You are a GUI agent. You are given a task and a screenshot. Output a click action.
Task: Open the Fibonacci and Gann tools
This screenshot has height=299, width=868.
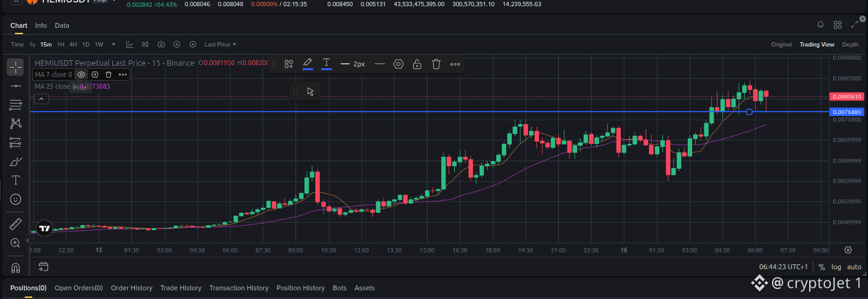[15, 105]
